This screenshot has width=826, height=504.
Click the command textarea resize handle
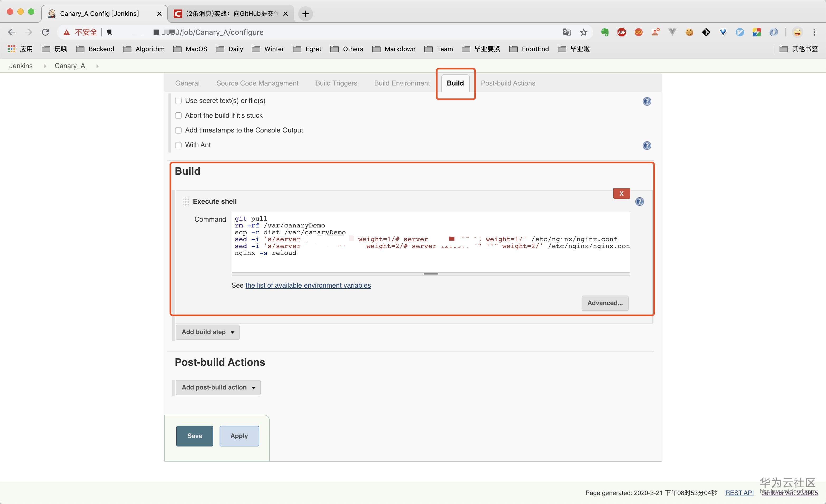pos(430,274)
